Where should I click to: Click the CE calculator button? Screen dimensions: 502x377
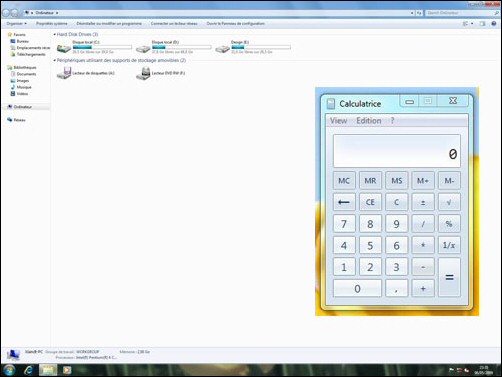[370, 202]
